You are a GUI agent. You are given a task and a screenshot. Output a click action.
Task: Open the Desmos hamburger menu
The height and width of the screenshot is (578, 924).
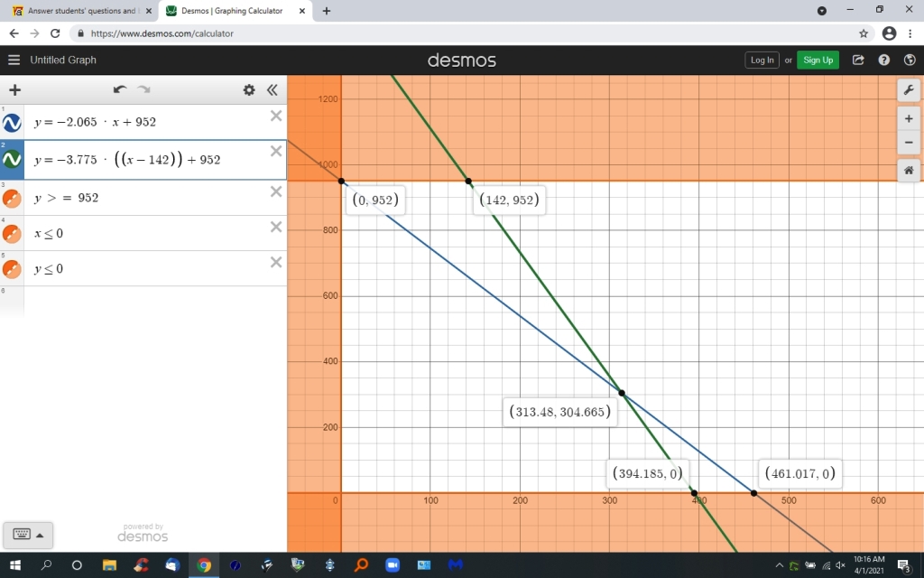(14, 60)
